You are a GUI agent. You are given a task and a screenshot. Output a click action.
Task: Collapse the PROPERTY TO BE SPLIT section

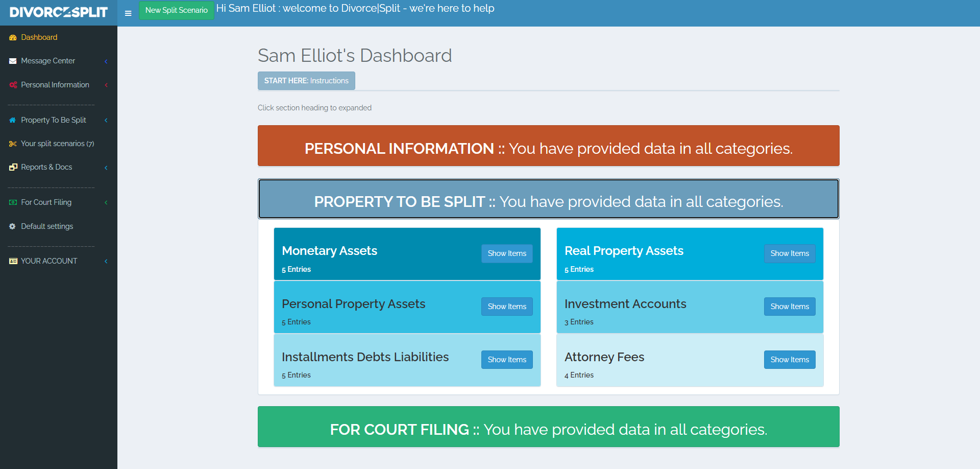tap(548, 199)
